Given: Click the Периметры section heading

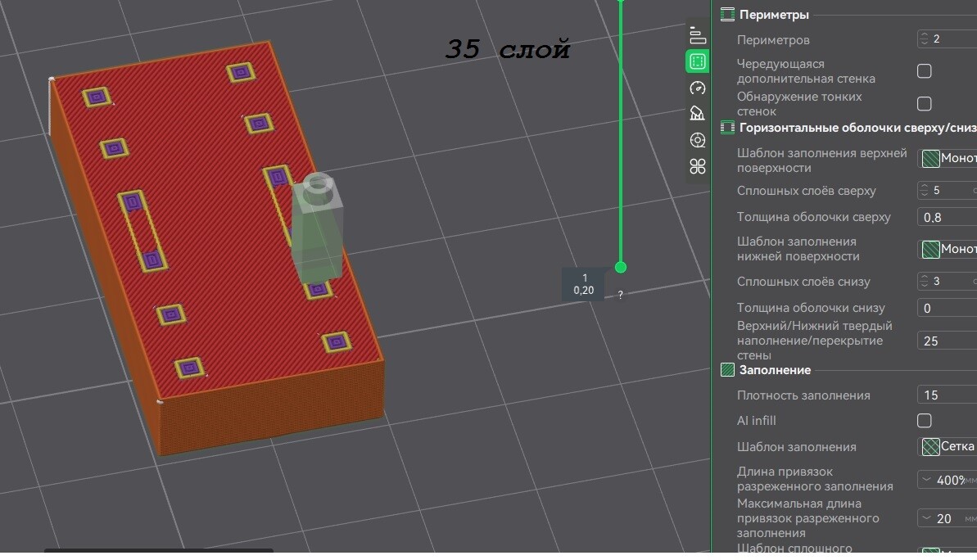Looking at the screenshot, I should point(774,14).
